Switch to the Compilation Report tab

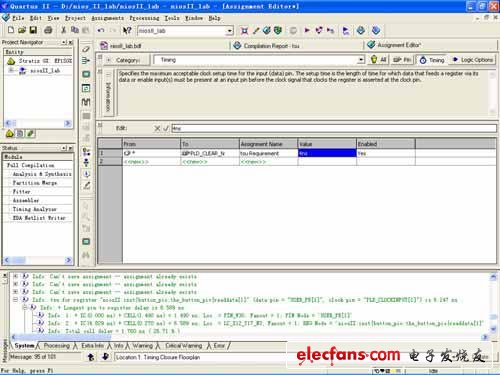[266, 46]
